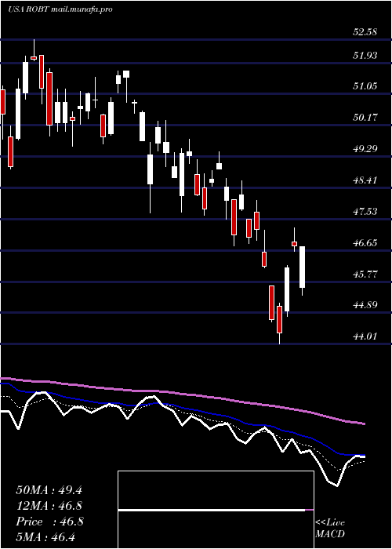Click the 'USA ROBT mail.munafa.pro' header text

[60, 9]
